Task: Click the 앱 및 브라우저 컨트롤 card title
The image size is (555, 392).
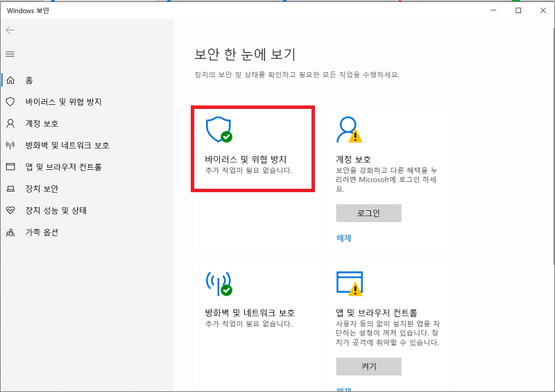Action: pyautogui.click(x=377, y=313)
